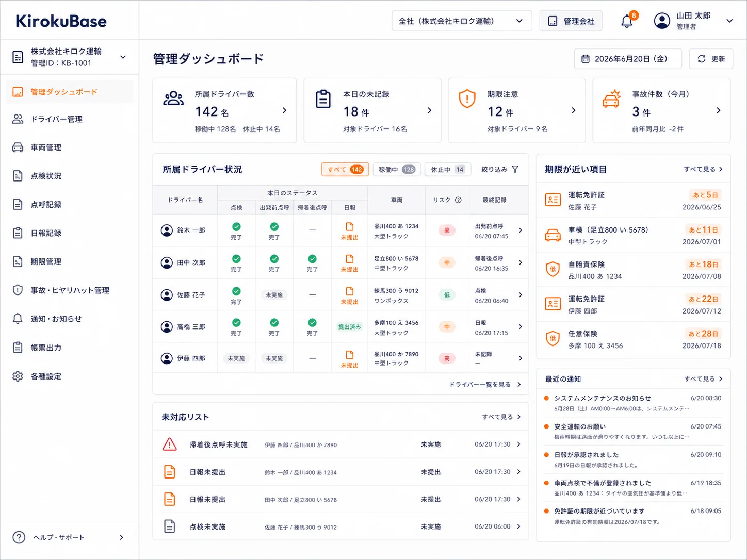Image resolution: width=747 pixels, height=560 pixels.
Task: Click the 管理ダッシュボード sidebar icon
Action: pyautogui.click(x=18, y=92)
